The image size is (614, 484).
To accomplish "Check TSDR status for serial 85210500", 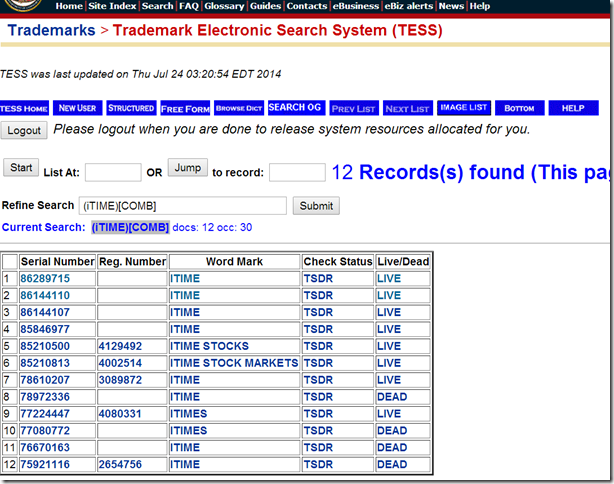I will (318, 346).
